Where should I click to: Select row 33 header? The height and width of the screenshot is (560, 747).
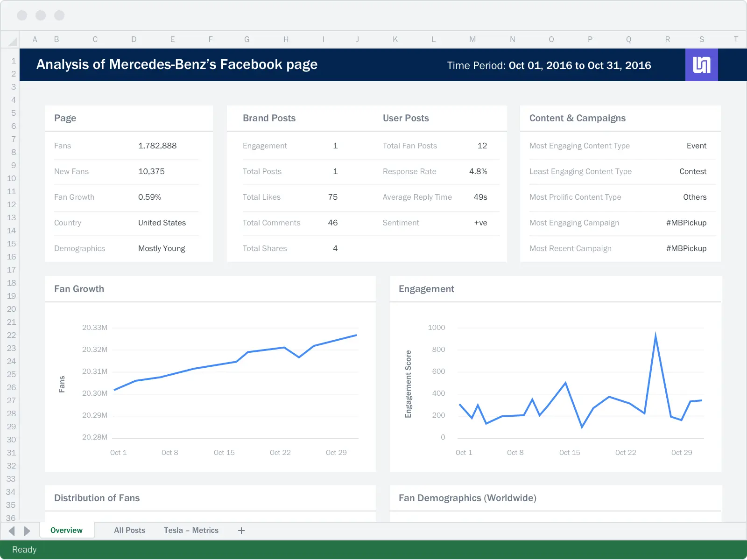[11, 479]
